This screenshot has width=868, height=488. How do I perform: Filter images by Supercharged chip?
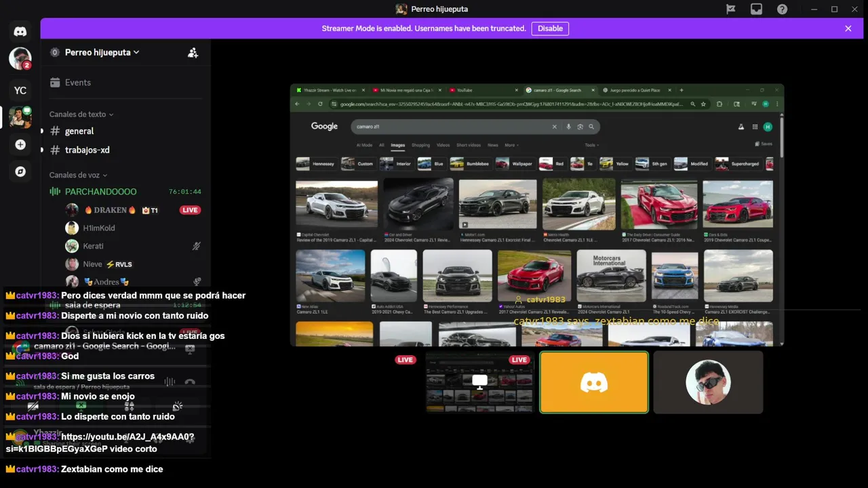[x=738, y=163]
